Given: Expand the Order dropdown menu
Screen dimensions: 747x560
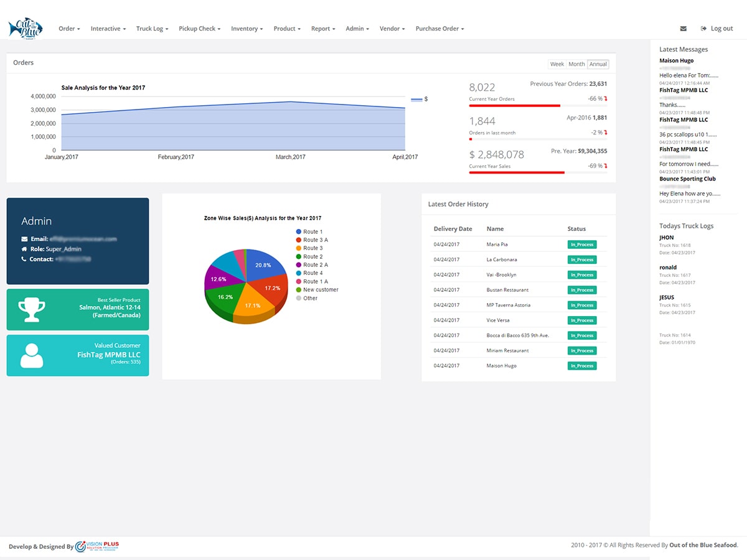Looking at the screenshot, I should click(x=69, y=29).
